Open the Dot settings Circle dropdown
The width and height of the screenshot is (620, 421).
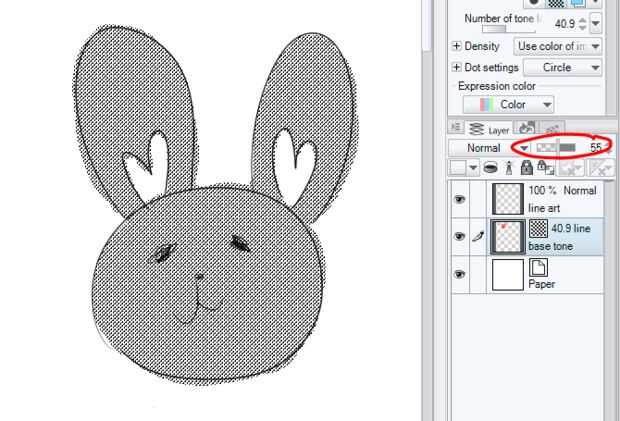(563, 68)
